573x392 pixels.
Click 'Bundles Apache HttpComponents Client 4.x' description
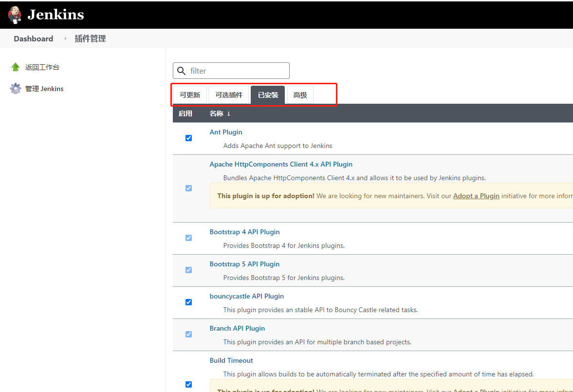(x=354, y=178)
